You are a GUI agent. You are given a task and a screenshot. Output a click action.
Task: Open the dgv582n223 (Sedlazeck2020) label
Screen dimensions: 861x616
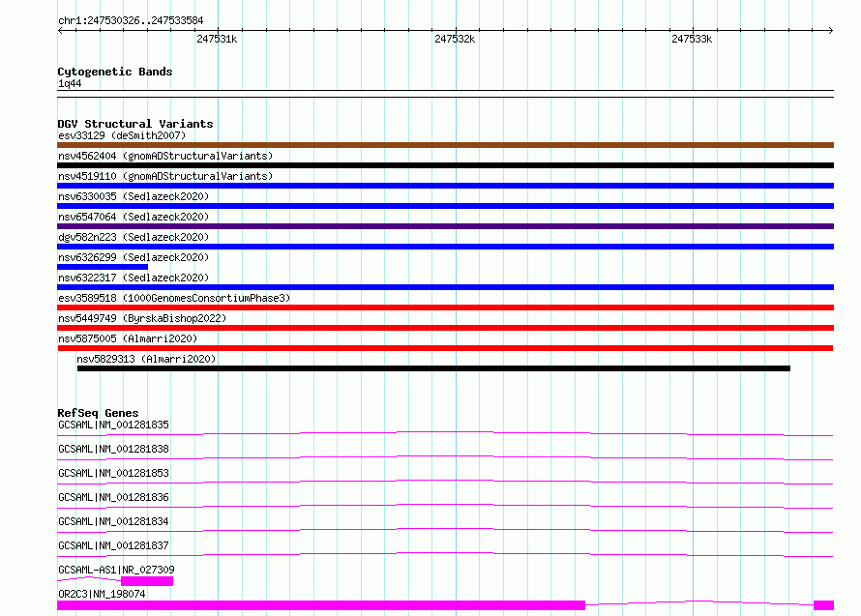(134, 237)
